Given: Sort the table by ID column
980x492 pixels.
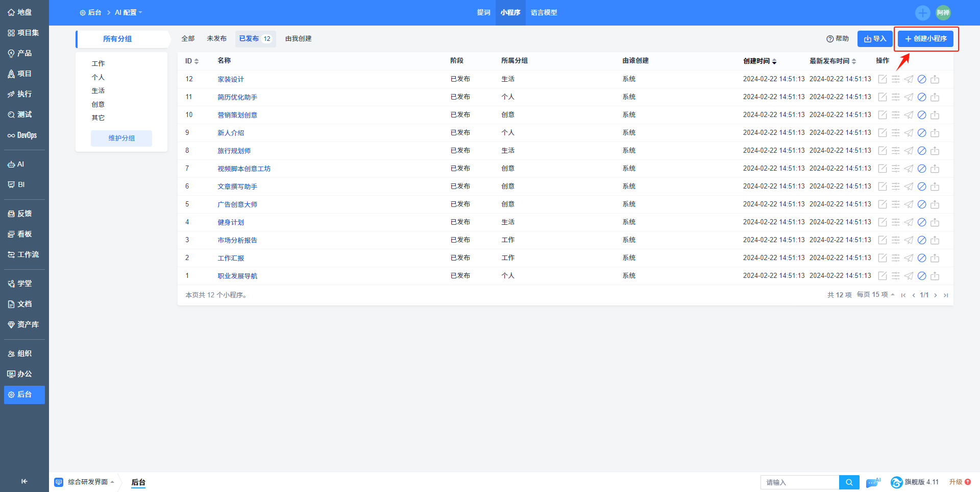Looking at the screenshot, I should point(192,61).
